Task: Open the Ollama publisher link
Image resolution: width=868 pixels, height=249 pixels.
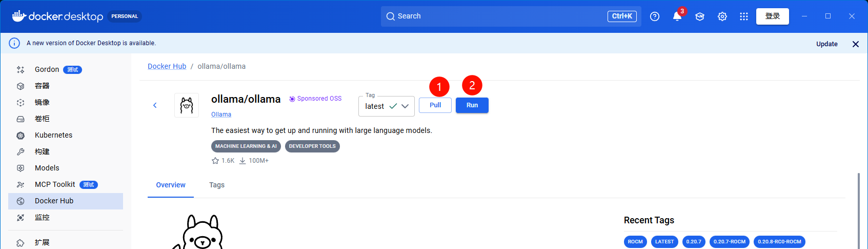Action: [221, 114]
